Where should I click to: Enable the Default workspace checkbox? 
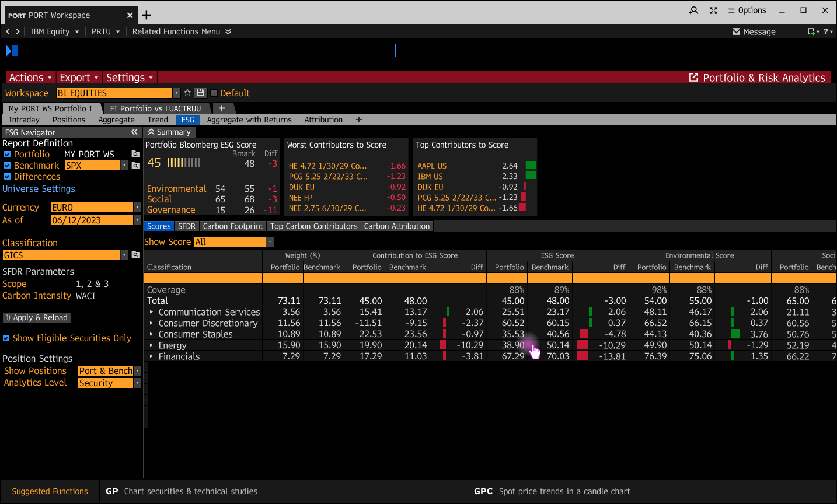[x=214, y=93]
